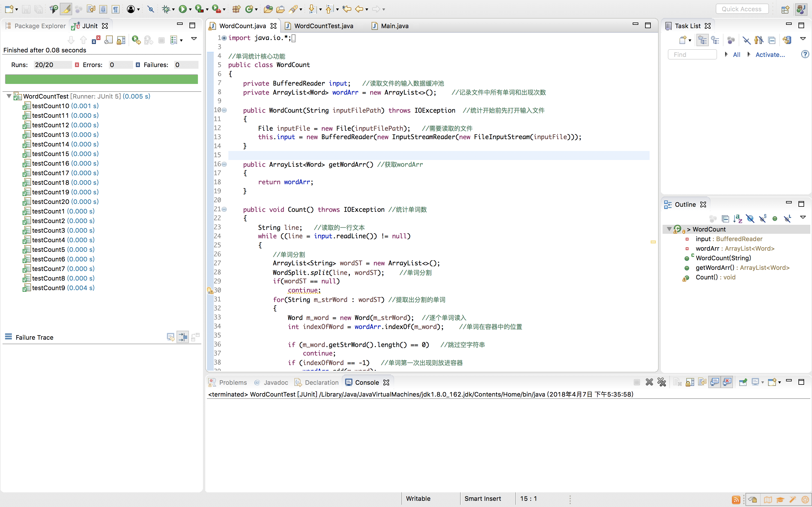Click the green JUnit progress bar

[101, 79]
